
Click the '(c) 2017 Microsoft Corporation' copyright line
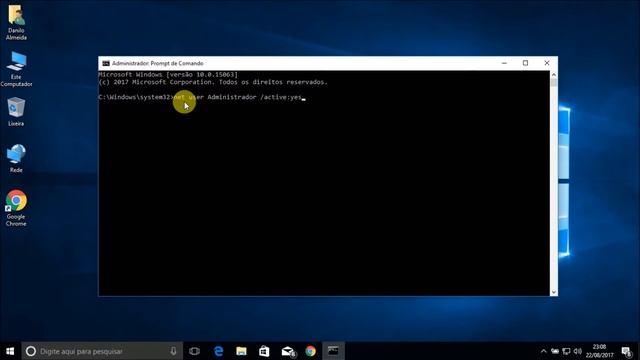213,82
